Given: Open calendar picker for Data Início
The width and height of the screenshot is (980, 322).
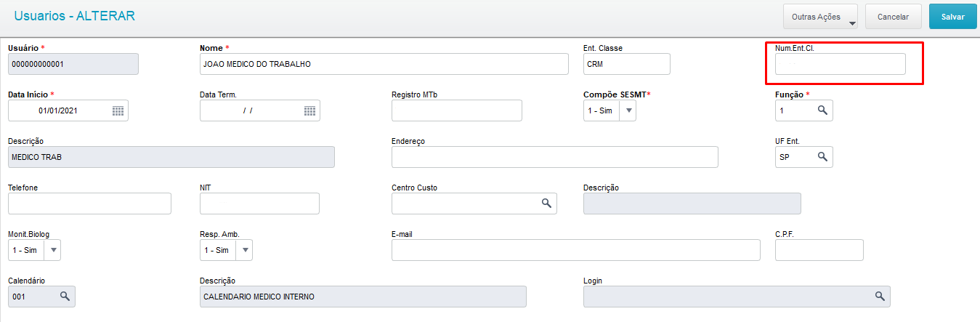Looking at the screenshot, I should coord(118,110).
